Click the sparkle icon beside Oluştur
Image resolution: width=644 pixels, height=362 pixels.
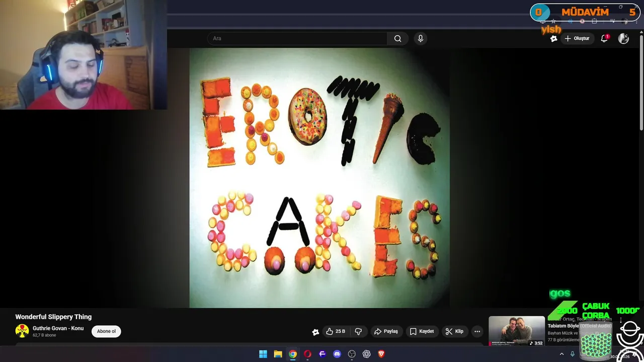coord(553,39)
